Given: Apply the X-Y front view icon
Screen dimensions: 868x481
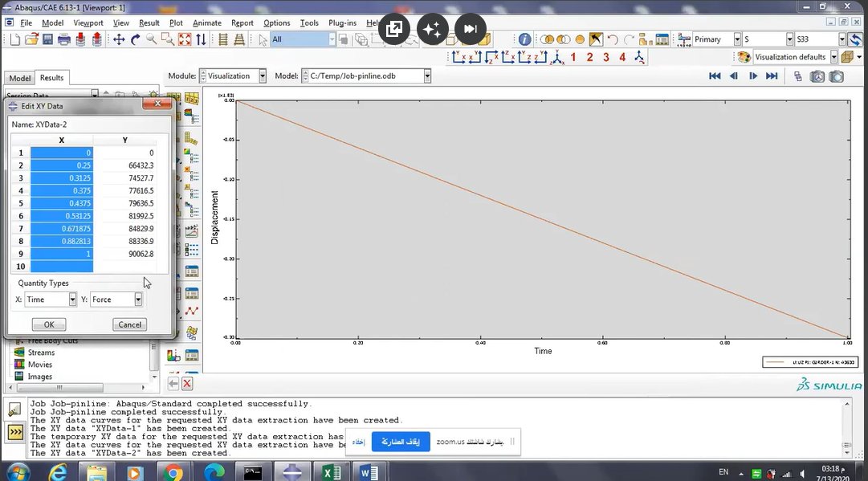Looking at the screenshot, I should point(459,57).
